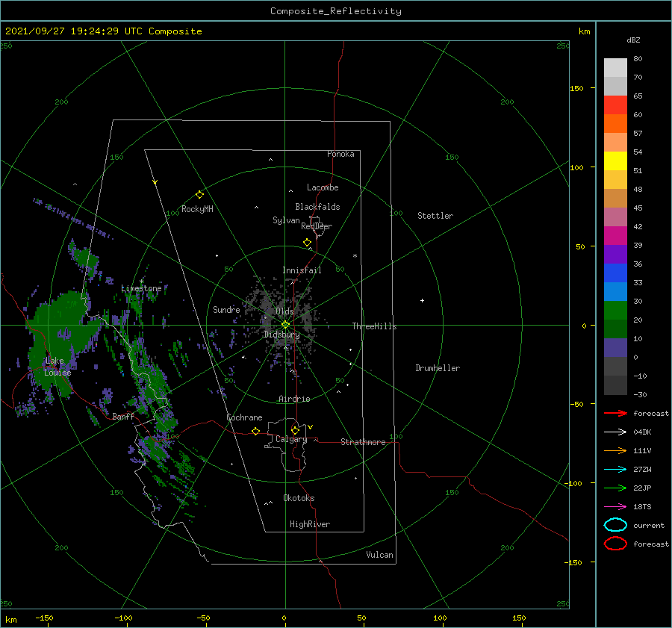
Task: Click the yellow V marker beside Calgary
Action: point(311,427)
